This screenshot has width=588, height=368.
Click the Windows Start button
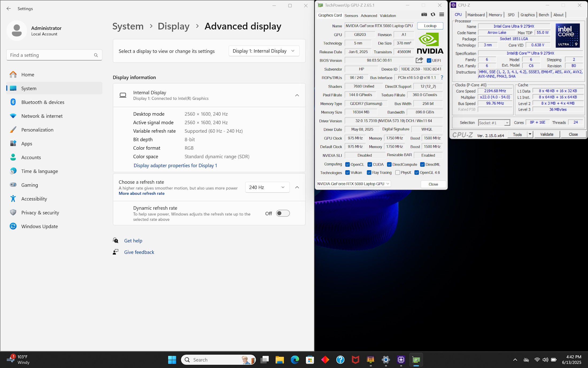[x=172, y=360]
